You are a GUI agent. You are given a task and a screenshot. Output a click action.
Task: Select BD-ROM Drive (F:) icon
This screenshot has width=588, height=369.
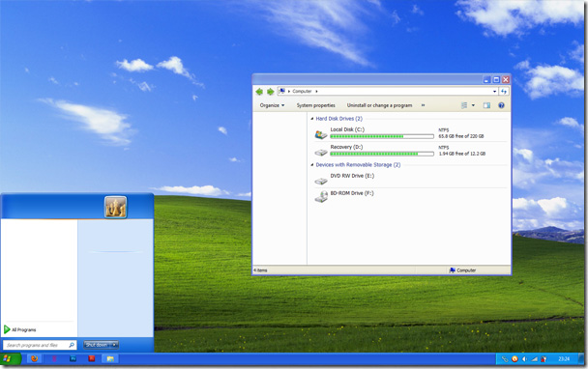321,196
